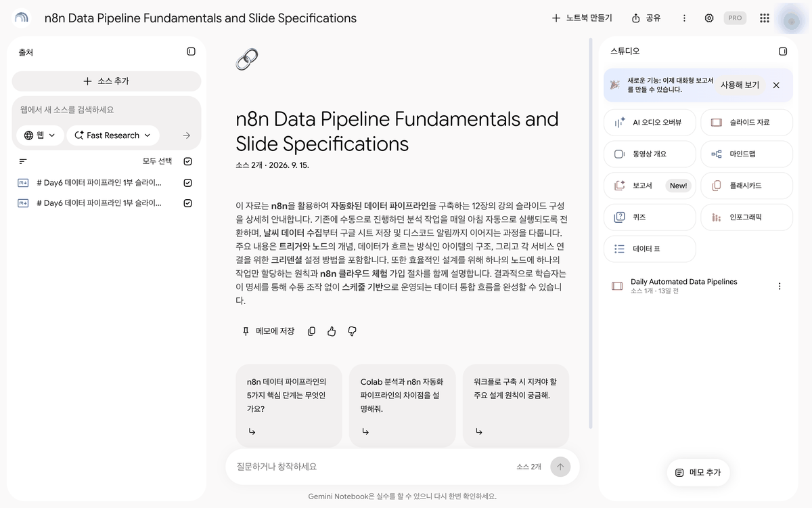The height and width of the screenshot is (508, 812).
Task: Create 슬라이드 자료
Action: coord(746,123)
